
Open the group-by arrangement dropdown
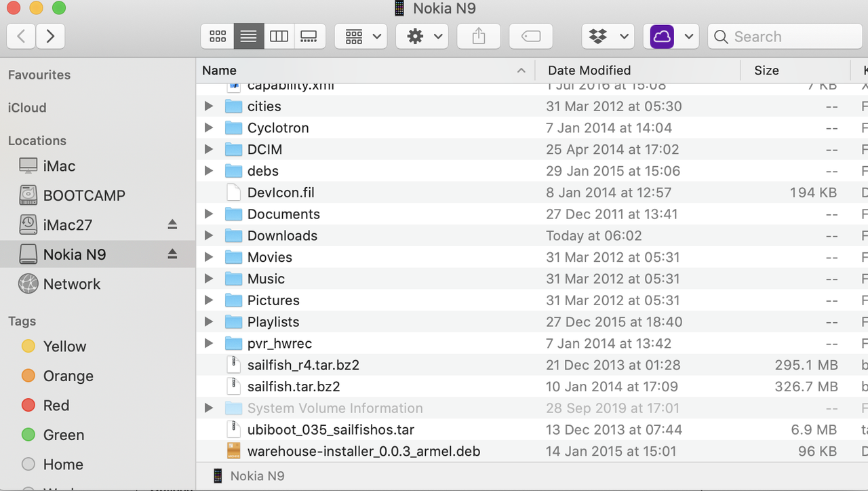361,37
